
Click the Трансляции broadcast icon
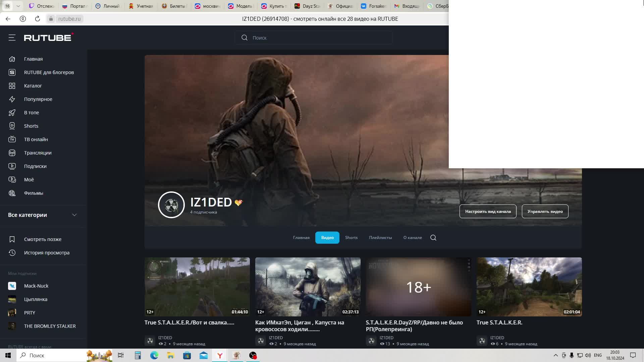click(x=12, y=153)
